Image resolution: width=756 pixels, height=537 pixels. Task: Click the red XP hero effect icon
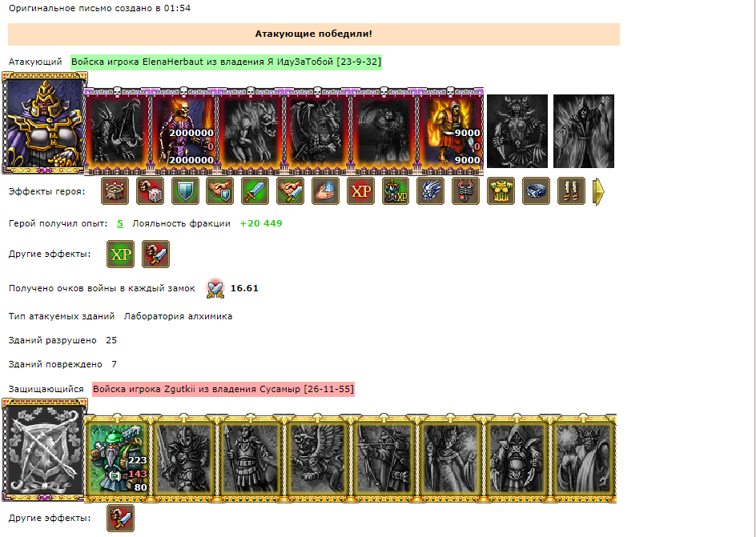pyautogui.click(x=360, y=191)
